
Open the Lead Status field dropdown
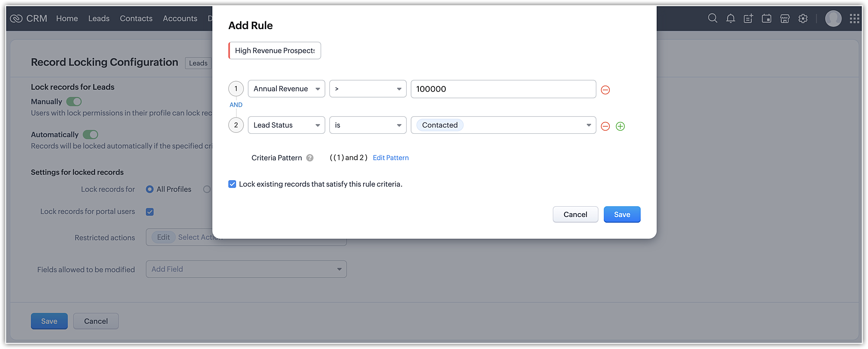pyautogui.click(x=286, y=125)
